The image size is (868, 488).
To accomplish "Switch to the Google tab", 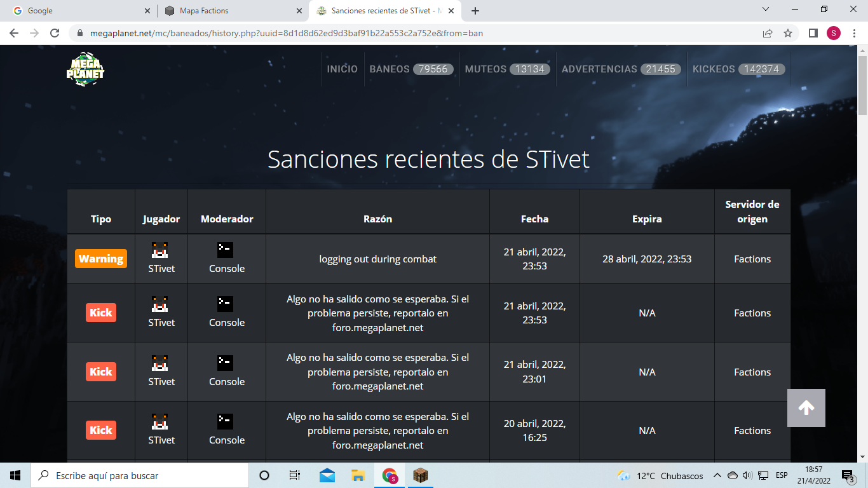I will 76,11.
